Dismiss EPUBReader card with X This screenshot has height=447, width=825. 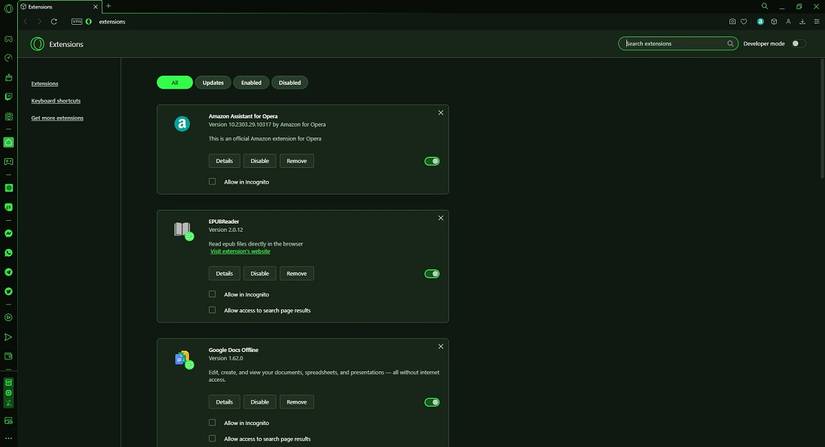coord(441,218)
